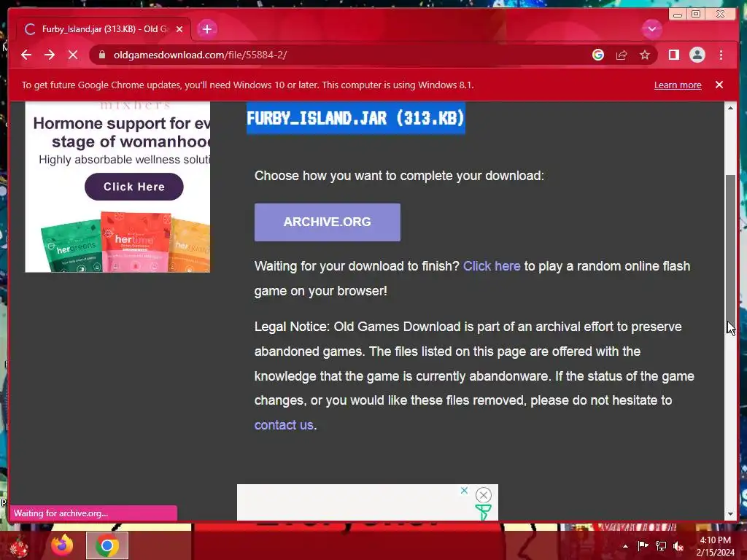Click the page scrollbar down arrow
This screenshot has width=747, height=560.
pyautogui.click(x=730, y=514)
